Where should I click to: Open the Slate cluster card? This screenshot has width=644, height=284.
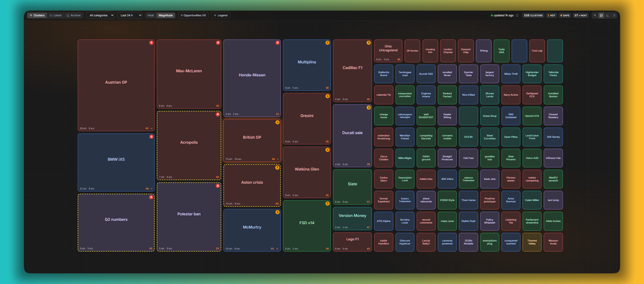click(x=352, y=187)
